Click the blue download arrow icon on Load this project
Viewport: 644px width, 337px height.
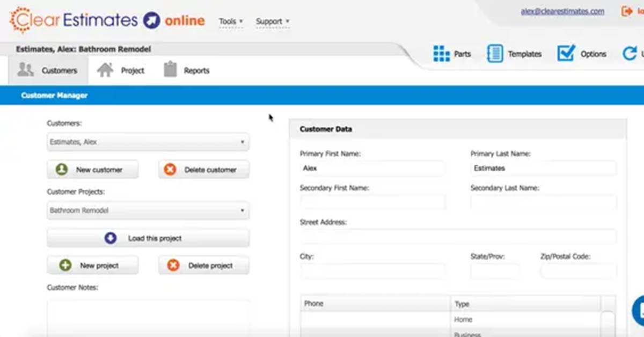pyautogui.click(x=111, y=238)
